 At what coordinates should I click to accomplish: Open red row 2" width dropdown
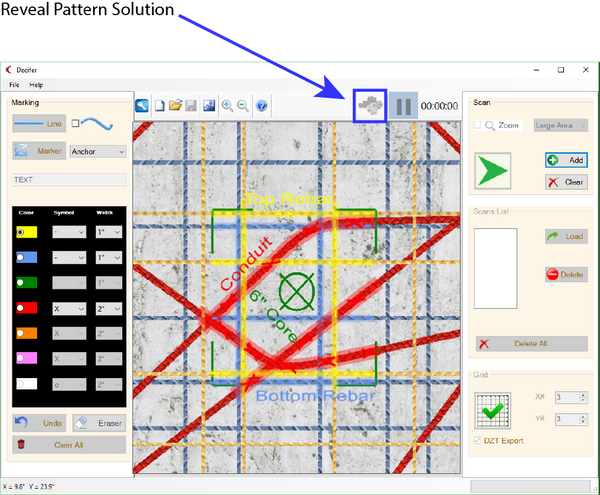coord(109,308)
